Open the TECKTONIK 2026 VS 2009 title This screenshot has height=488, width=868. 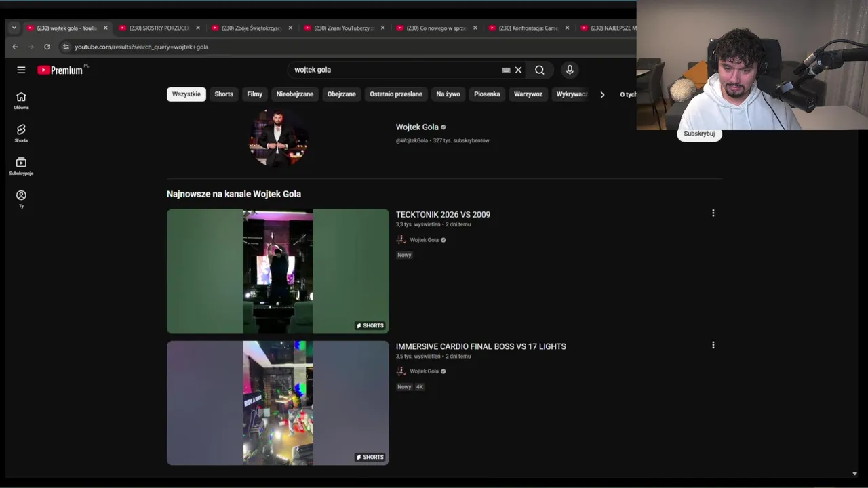coord(443,214)
